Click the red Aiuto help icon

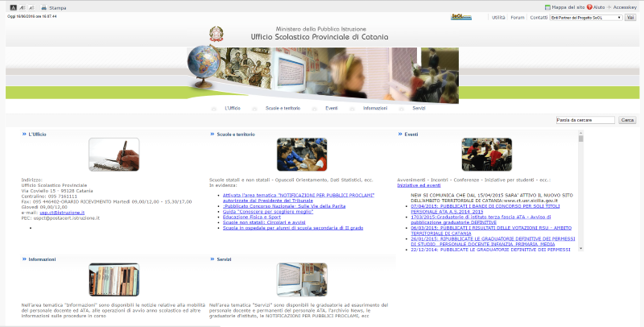click(589, 7)
